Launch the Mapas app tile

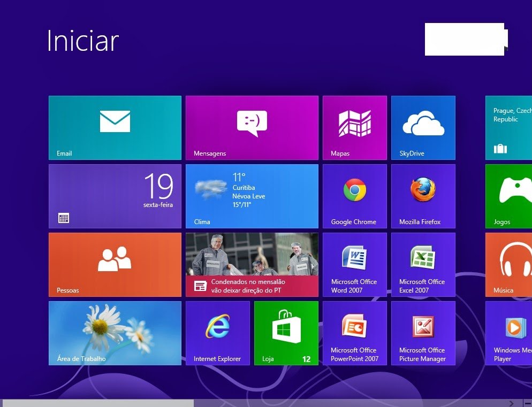coord(354,127)
